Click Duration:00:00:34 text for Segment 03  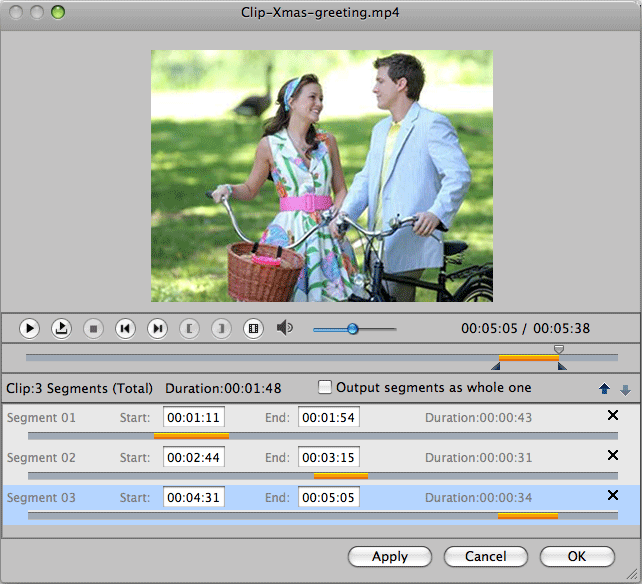pos(478,497)
